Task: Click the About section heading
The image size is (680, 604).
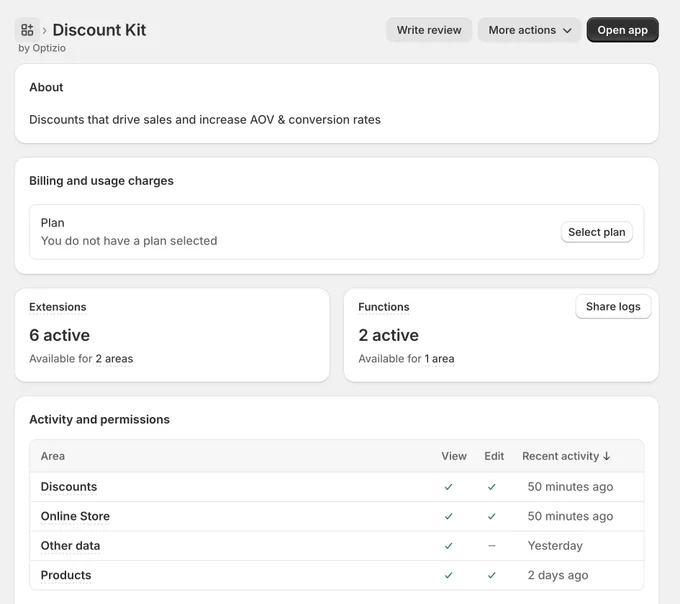Action: point(46,87)
